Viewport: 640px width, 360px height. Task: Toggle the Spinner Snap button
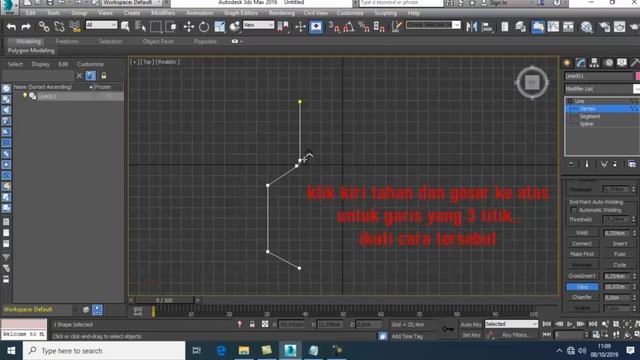[379, 27]
